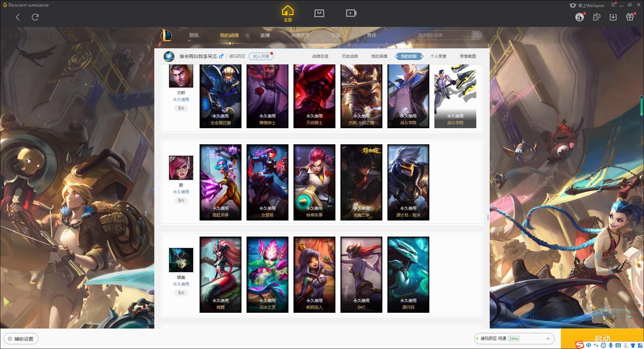This screenshot has width=644, height=349.
Task: Open the 天启骑士 skin card
Action: (314, 96)
